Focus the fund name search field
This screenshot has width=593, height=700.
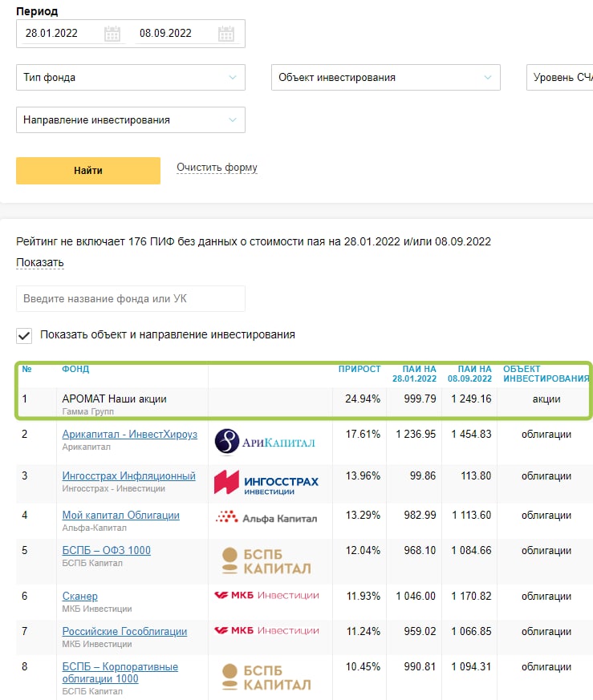tap(130, 299)
